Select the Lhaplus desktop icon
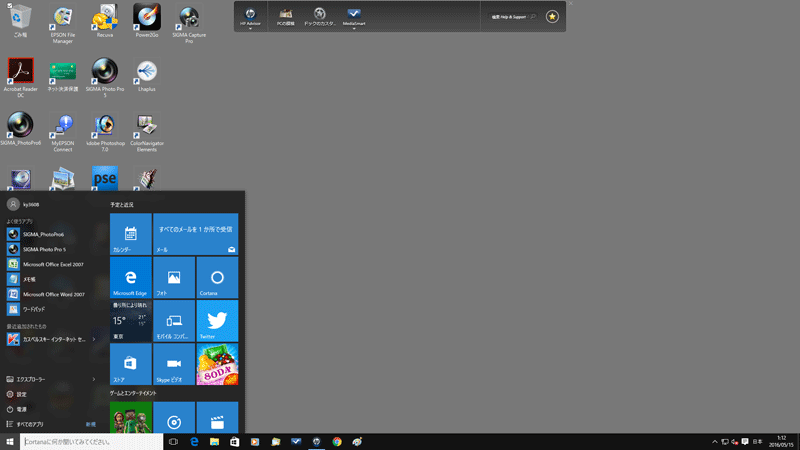800x450 pixels. [147, 75]
